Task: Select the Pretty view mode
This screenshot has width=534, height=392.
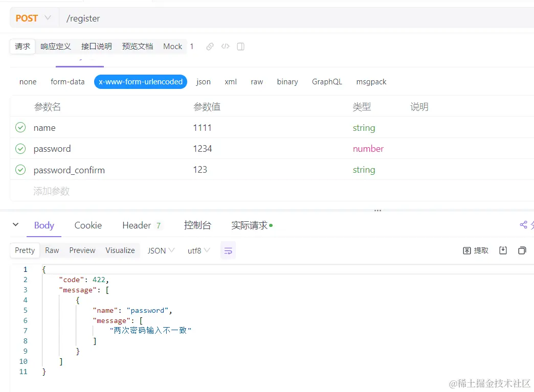Action: [25, 250]
